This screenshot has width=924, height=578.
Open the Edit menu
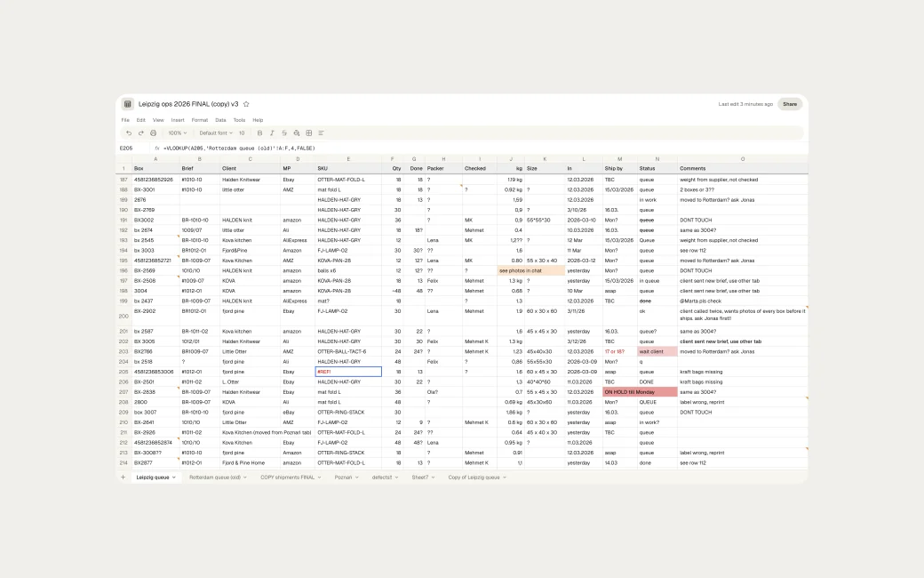point(141,120)
